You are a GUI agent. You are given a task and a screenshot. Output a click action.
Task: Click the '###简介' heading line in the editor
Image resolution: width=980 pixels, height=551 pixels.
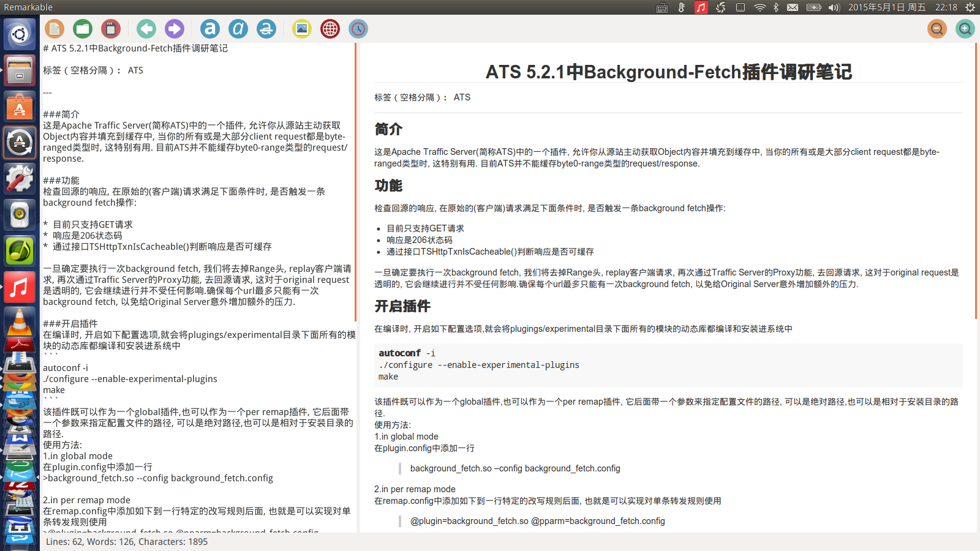coord(61,114)
